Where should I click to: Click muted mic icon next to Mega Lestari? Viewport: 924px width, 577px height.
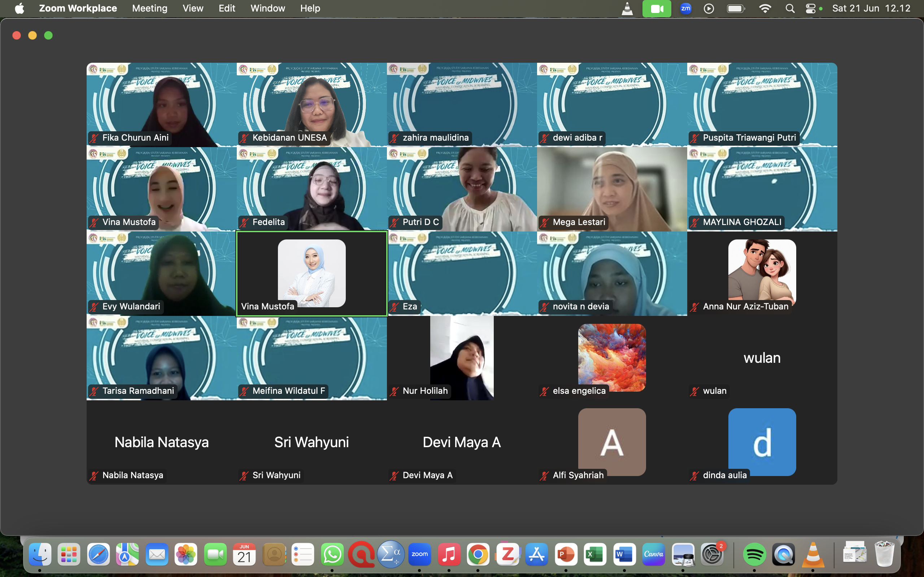(x=544, y=223)
